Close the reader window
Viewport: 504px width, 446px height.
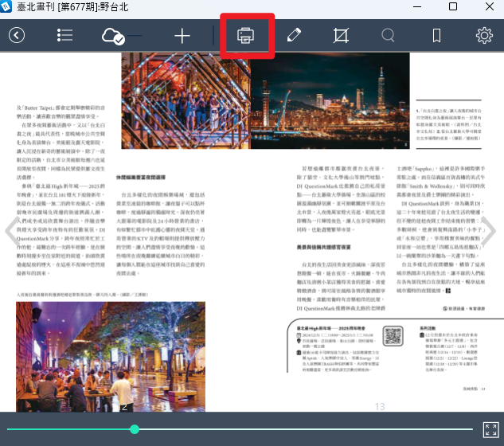point(490,6)
